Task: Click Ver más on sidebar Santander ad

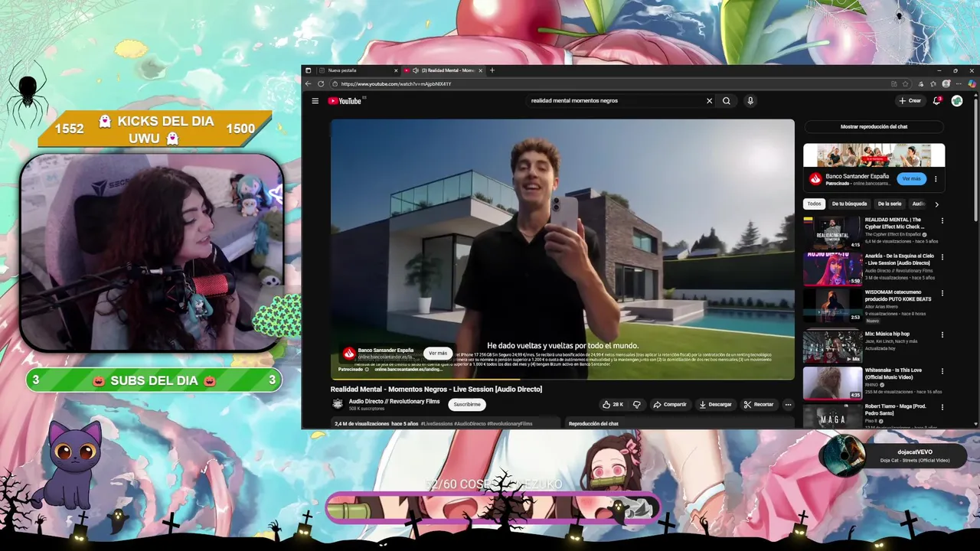Action: coord(911,179)
